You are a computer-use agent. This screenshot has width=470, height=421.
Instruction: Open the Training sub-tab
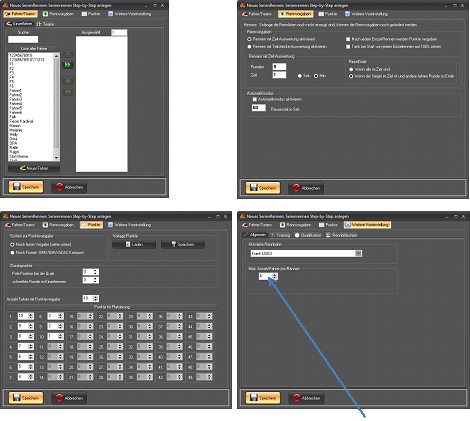point(280,235)
